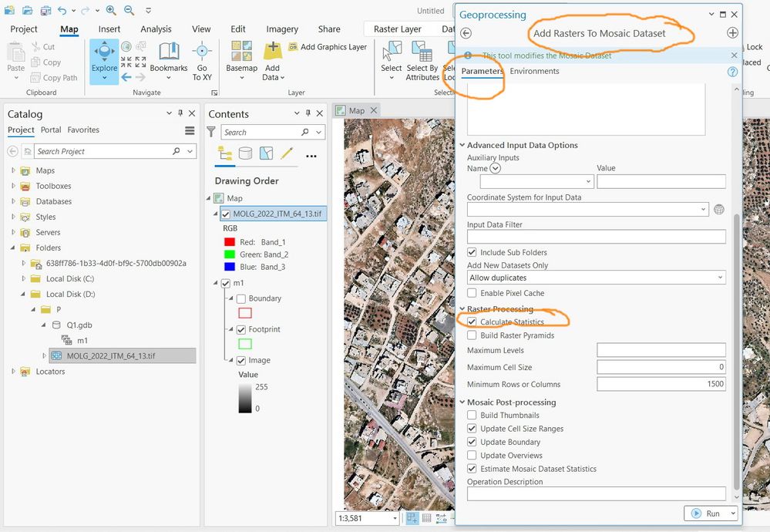Uncheck the Calculate Statistics checkbox
Screen dimensions: 770x532
(472, 322)
